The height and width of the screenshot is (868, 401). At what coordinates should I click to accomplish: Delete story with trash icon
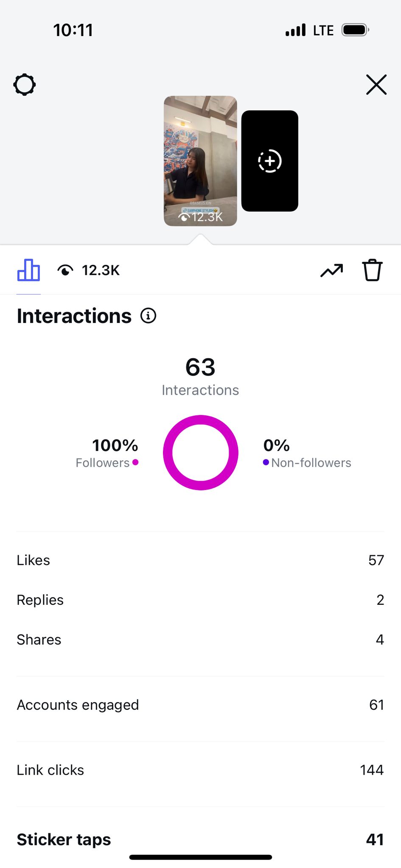tap(372, 270)
